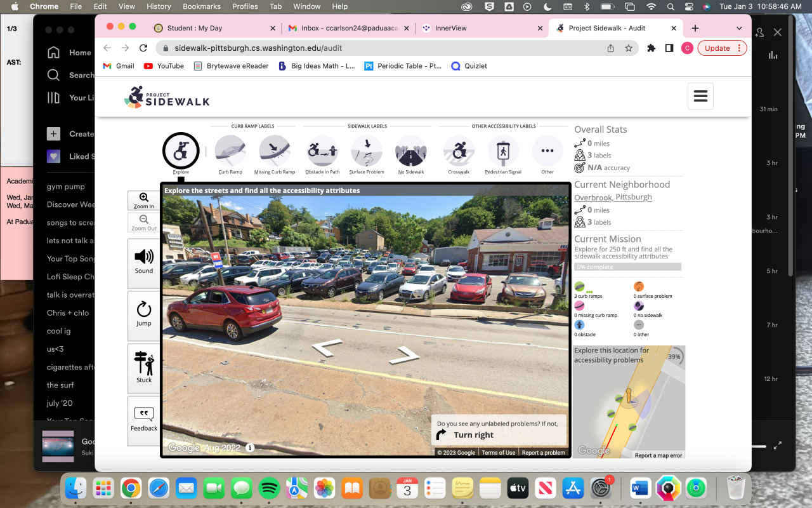Switch to the InnerView tab
The image size is (812, 508).
482,28
